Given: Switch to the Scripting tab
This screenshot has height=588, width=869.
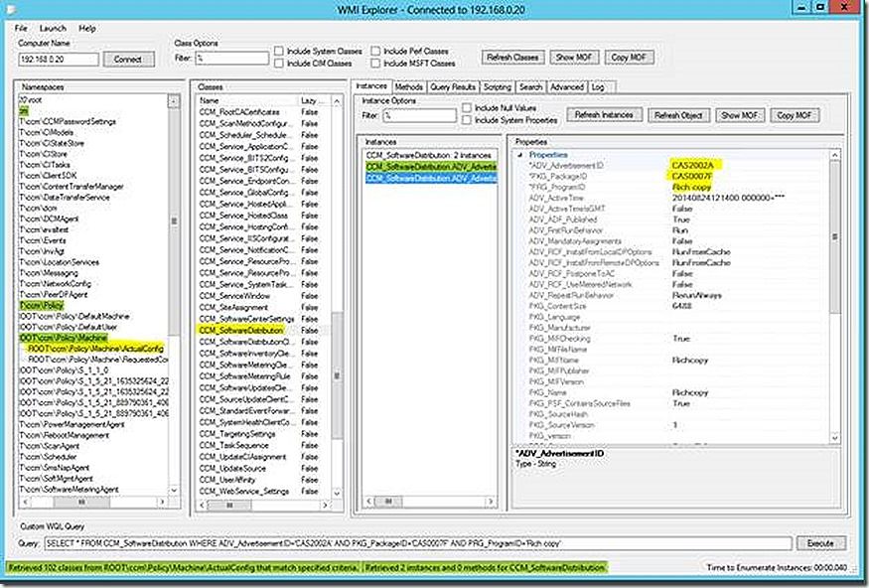Looking at the screenshot, I should tap(498, 87).
